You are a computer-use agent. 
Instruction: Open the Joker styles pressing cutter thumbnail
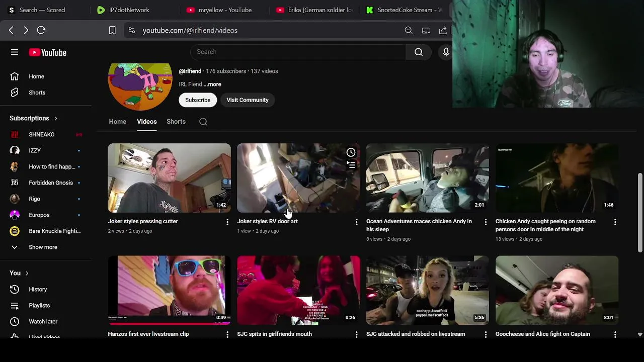[x=169, y=178]
